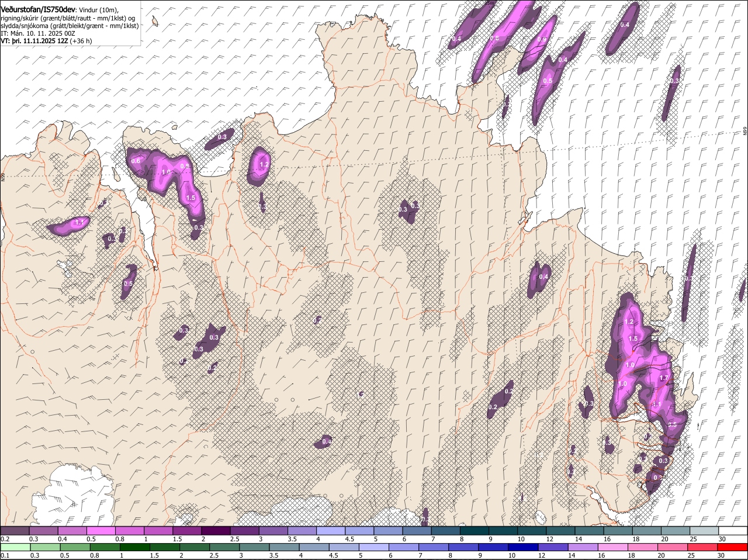Click the bright pink top-row swatch between 0.5 and 0.8
The image size is (748, 560).
[101, 531]
